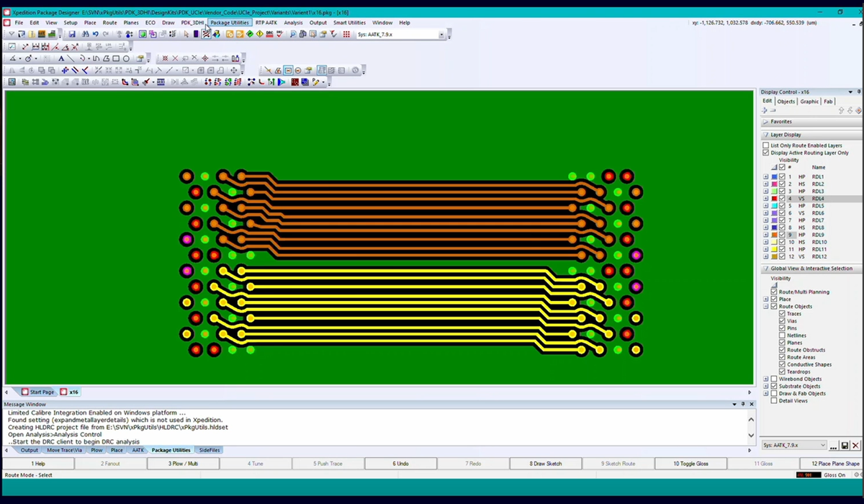Collapse the Layer Display section

766,135
